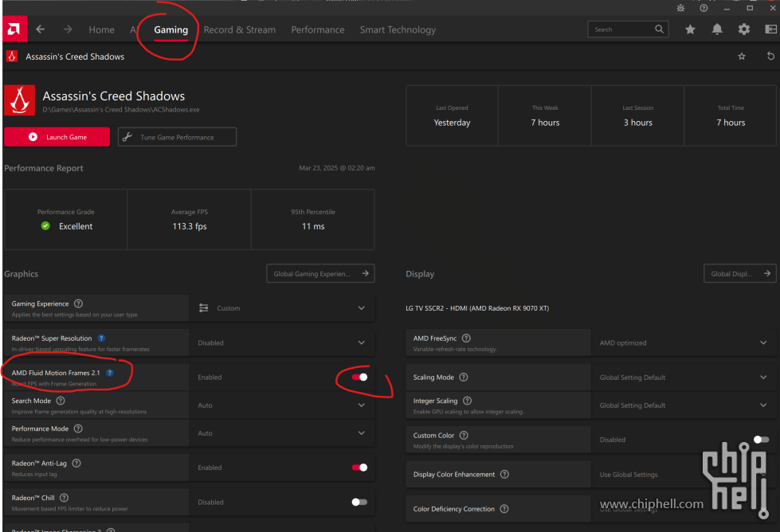Click the Total Time 7 hours card

point(731,115)
